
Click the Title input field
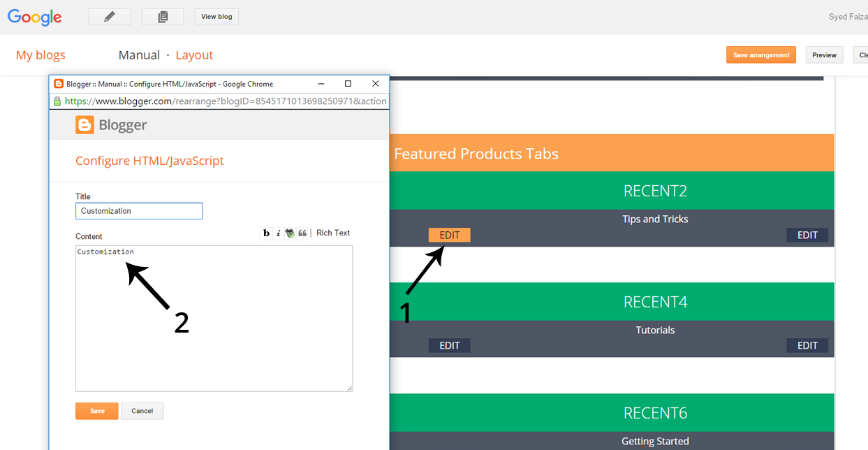pyautogui.click(x=139, y=211)
